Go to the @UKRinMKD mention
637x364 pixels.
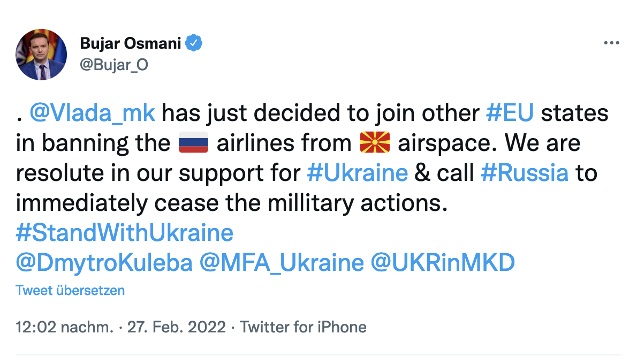pos(442,263)
